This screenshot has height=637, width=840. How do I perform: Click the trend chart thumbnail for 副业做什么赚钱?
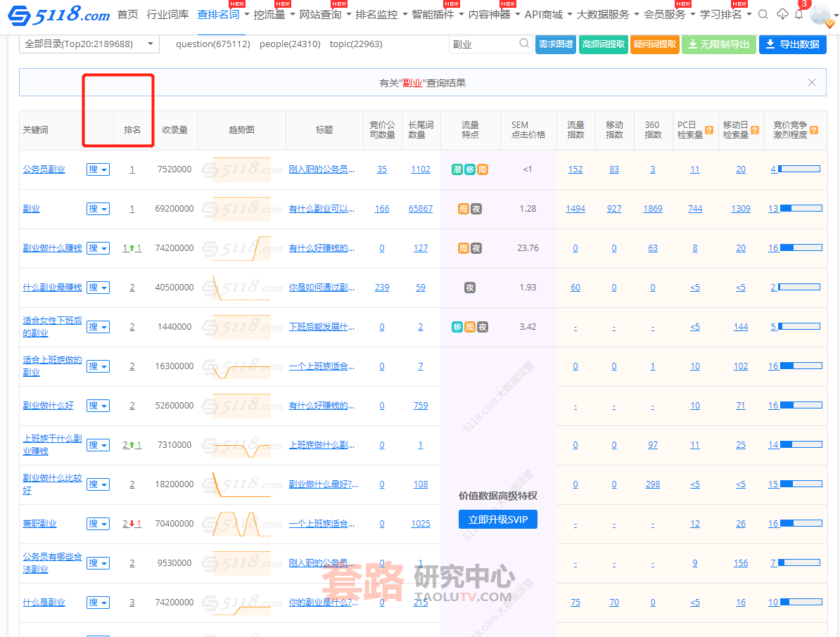tap(241, 248)
